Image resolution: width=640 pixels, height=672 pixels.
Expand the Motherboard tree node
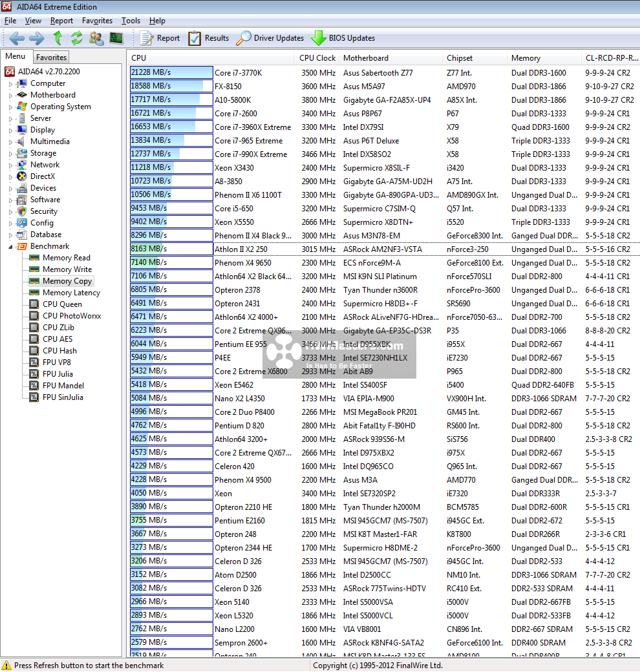click(x=11, y=96)
